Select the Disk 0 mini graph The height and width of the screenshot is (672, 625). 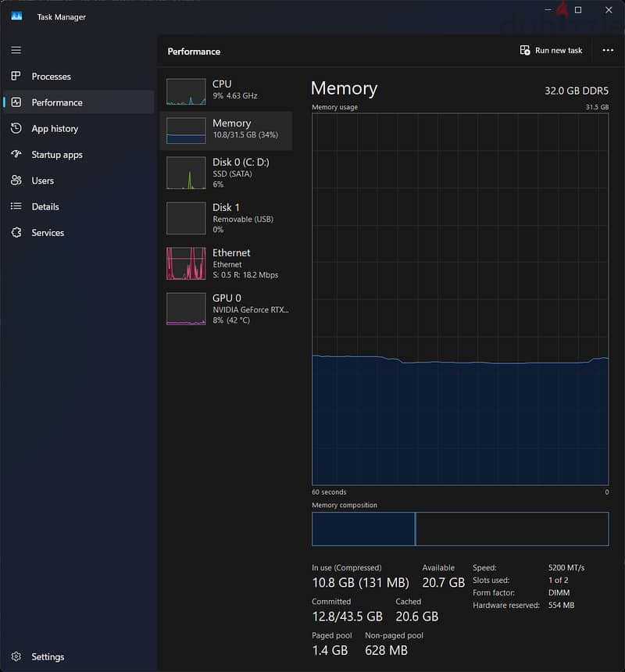186,173
